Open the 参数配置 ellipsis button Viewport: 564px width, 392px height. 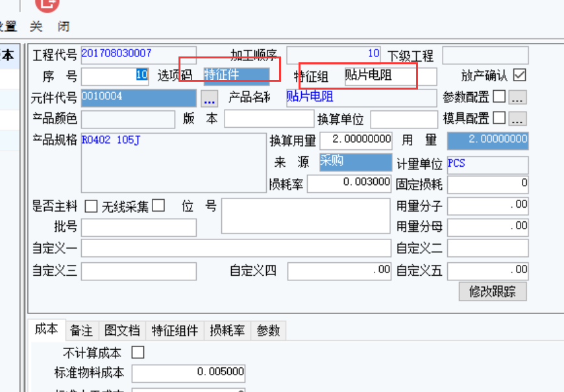[x=517, y=97]
